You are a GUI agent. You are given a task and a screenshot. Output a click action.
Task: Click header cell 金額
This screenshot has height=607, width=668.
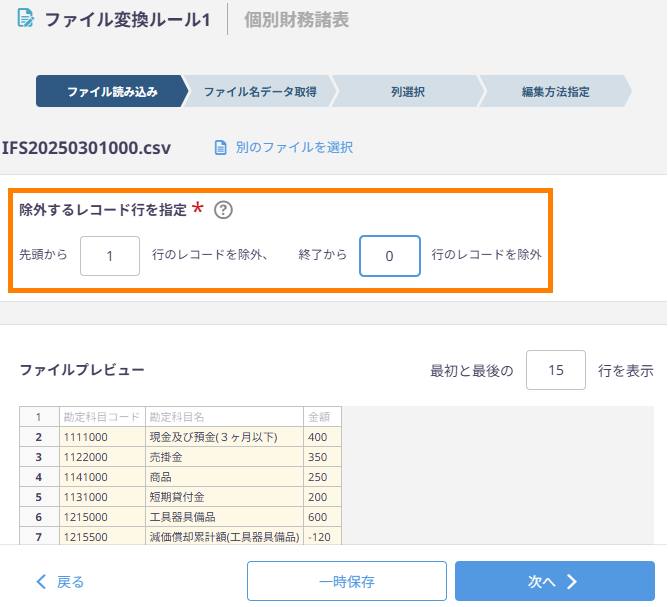(322, 417)
